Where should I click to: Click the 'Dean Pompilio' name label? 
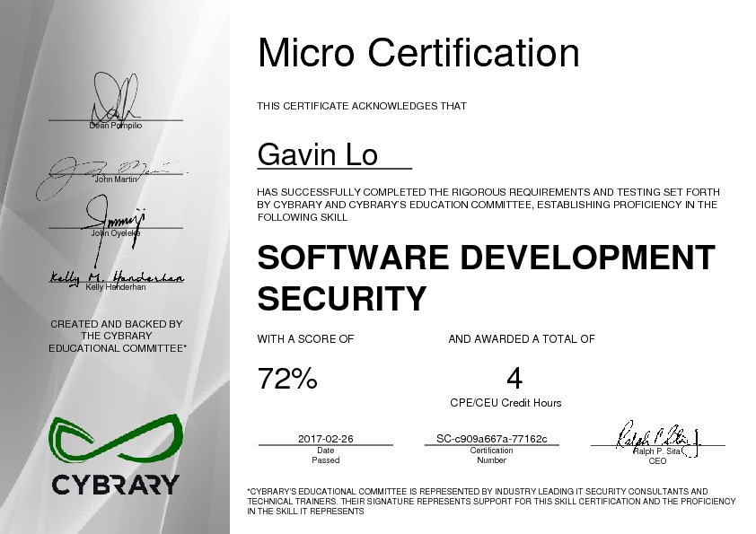[116, 126]
